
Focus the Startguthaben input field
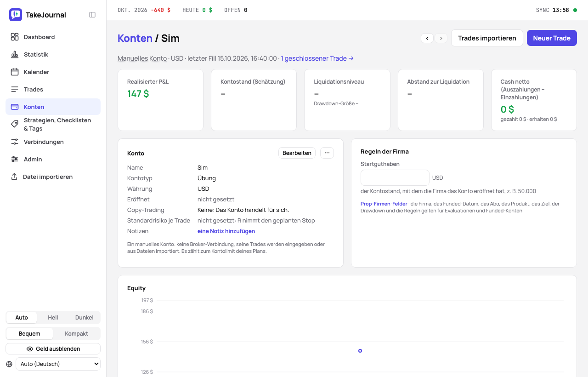point(395,177)
